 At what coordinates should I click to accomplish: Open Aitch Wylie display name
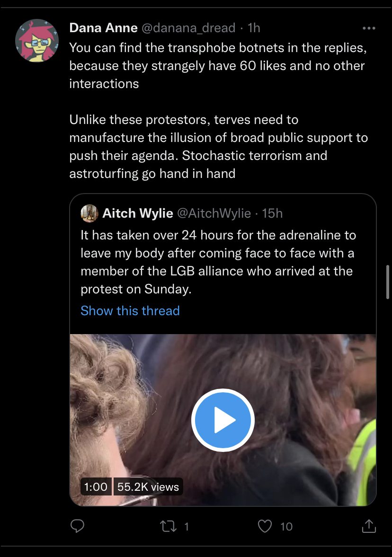tap(138, 213)
